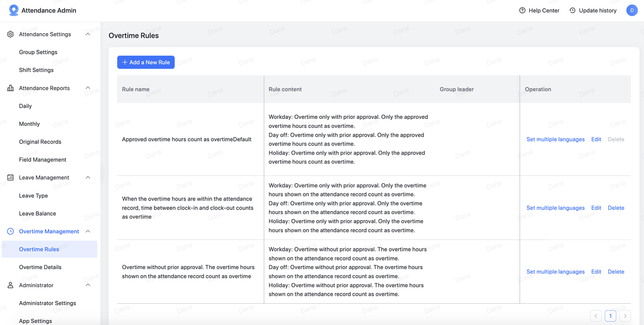The image size is (644, 325).
Task: Open Overtime Details in the sidebar
Action: [40, 267]
